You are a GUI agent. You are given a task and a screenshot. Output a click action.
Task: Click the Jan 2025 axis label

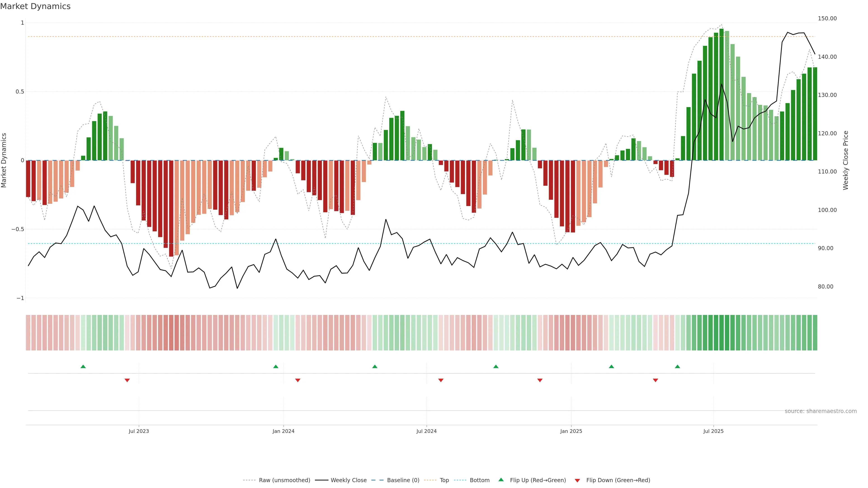(x=571, y=431)
